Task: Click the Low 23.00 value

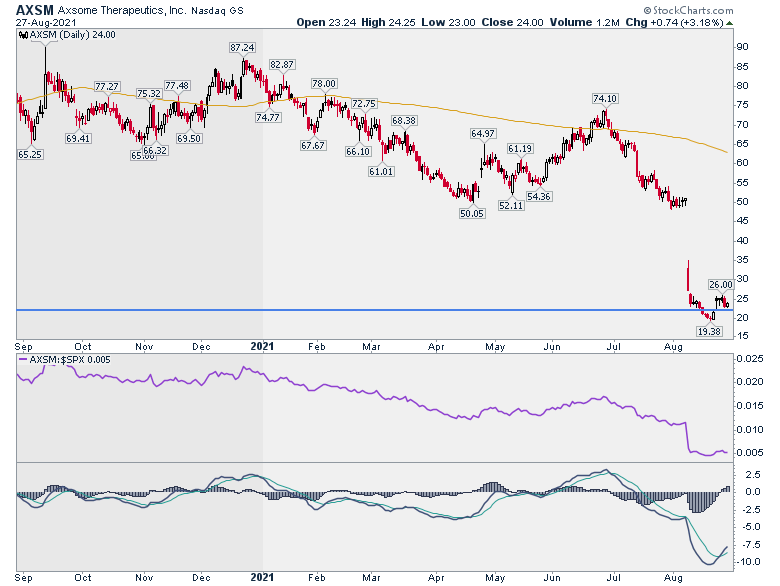Action: pyautogui.click(x=448, y=22)
